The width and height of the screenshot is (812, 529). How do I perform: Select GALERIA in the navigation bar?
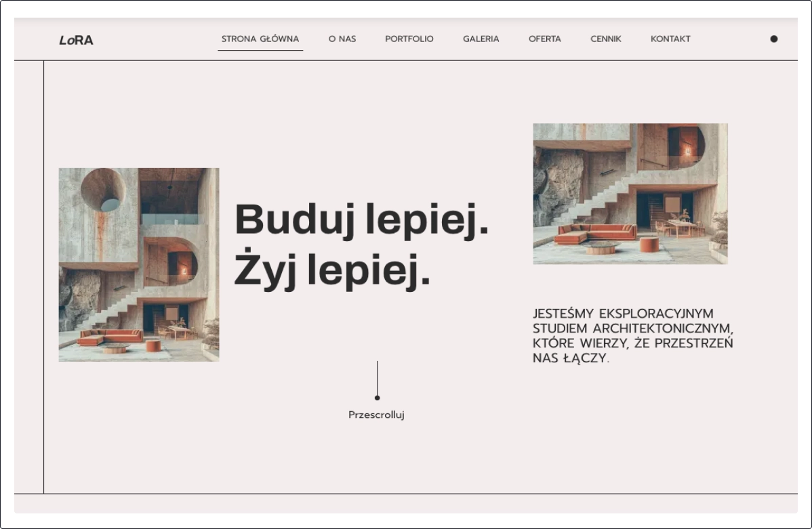[x=481, y=39]
